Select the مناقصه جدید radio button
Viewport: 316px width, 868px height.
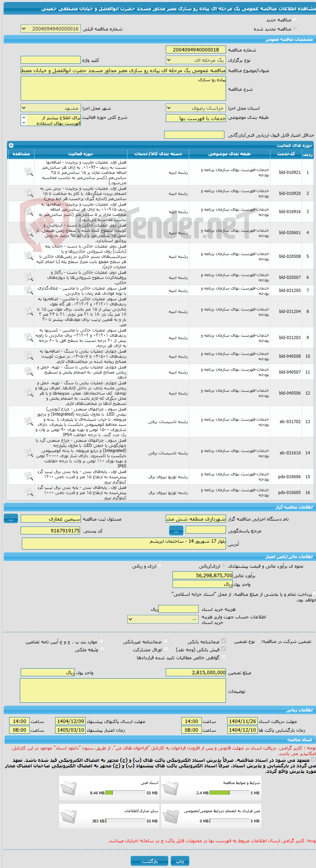point(294,19)
